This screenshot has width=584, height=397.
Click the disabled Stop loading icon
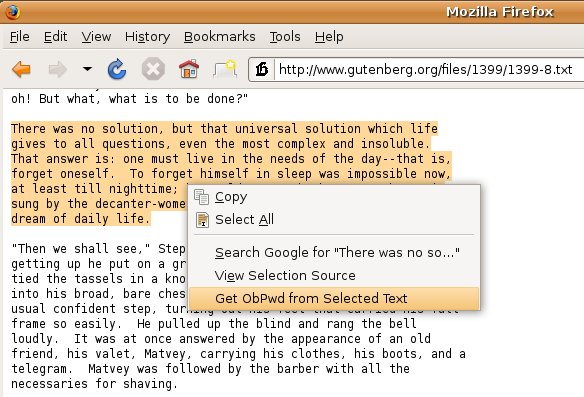pos(153,69)
